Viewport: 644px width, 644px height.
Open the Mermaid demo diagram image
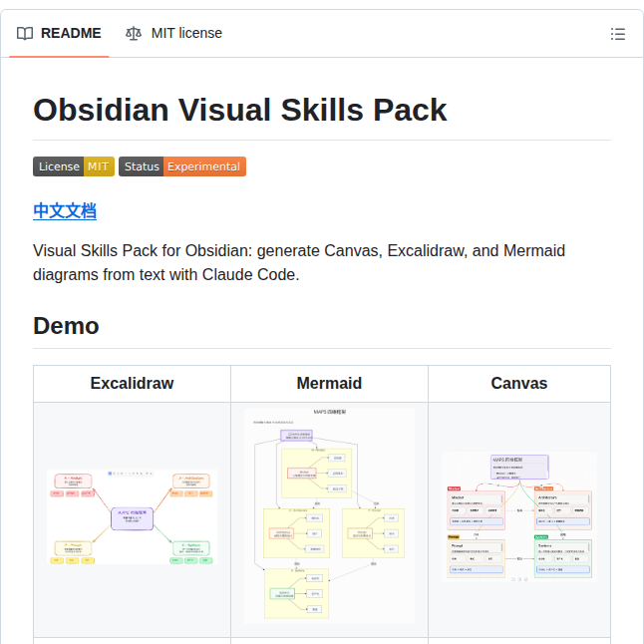(x=329, y=515)
